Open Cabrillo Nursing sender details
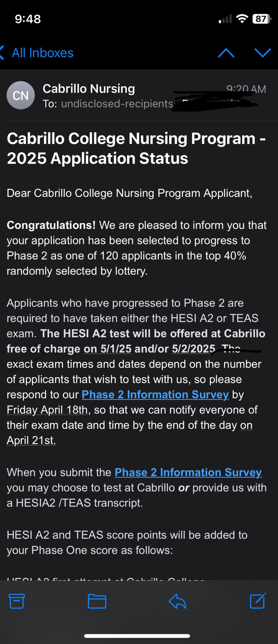This screenshot has height=644, width=278. pos(89,89)
